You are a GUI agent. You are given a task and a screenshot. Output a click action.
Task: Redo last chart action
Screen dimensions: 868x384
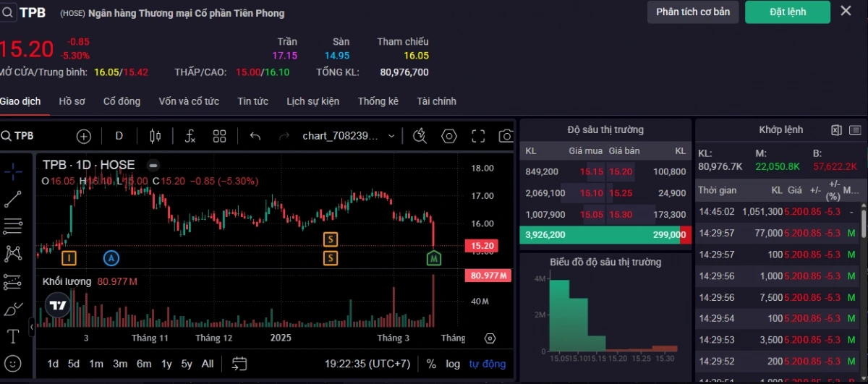point(284,136)
